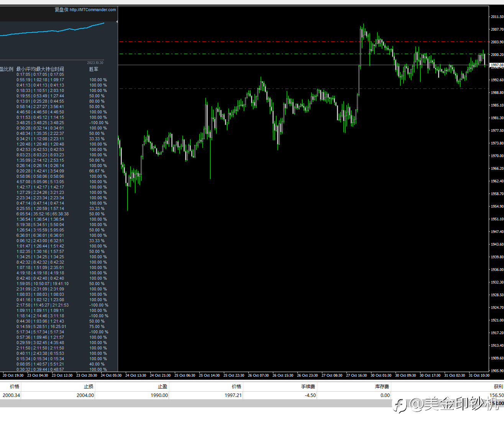Click the 获利 column header
Viewport: 504px width, 428px height.
tap(499, 386)
